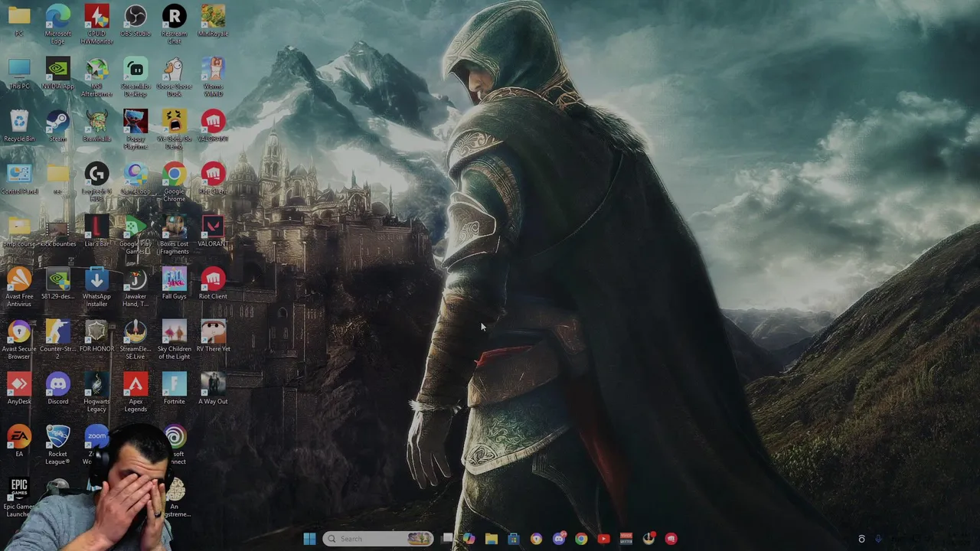Launch Discord from desktop shortcut
This screenshot has width=980, height=551.
tap(58, 389)
